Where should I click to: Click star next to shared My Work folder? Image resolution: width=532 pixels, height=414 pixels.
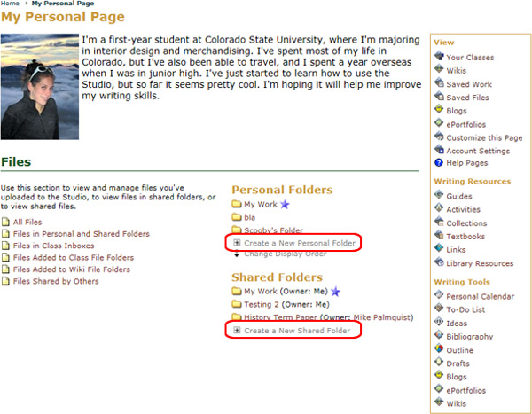point(335,292)
